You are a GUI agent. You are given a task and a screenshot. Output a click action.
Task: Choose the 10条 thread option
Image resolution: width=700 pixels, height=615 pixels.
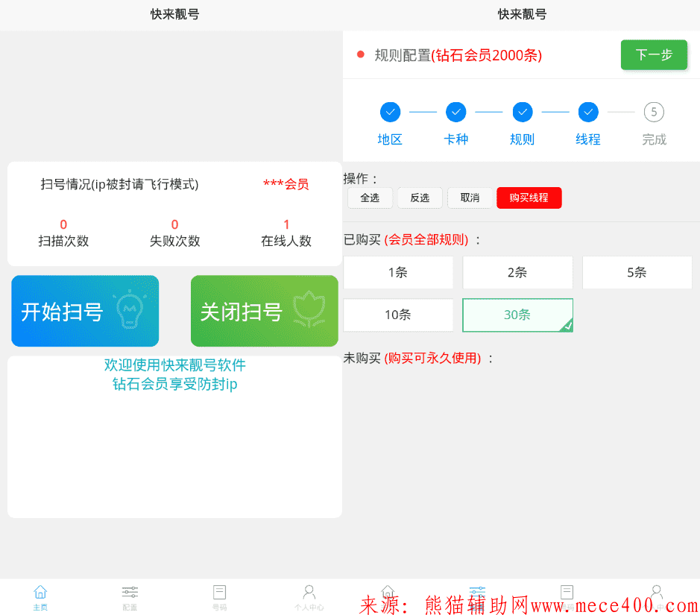[x=398, y=315]
